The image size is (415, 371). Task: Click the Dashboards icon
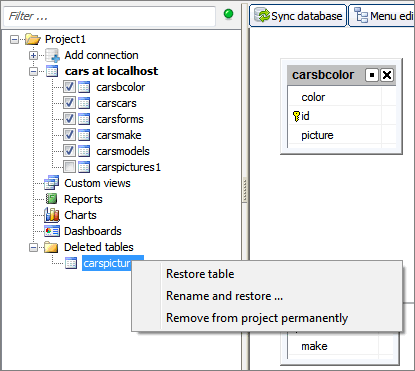point(52,231)
